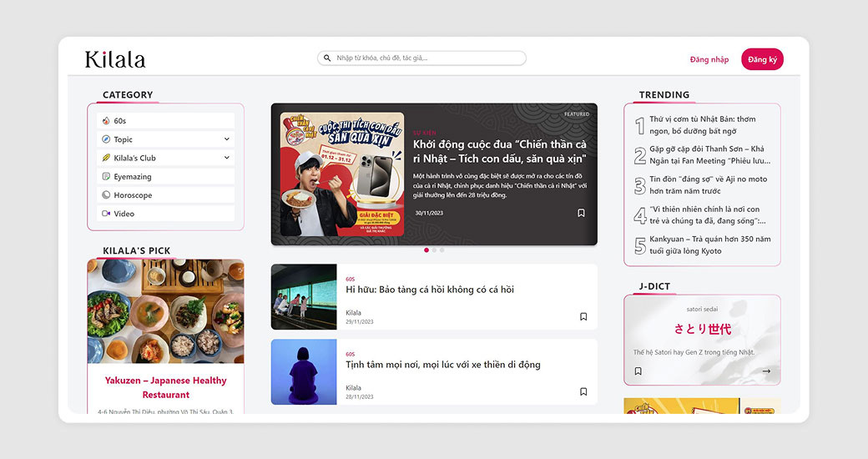Open trending item 2 Thanh Sơn – Khả Ngân
This screenshot has height=459, width=868.
703,155
